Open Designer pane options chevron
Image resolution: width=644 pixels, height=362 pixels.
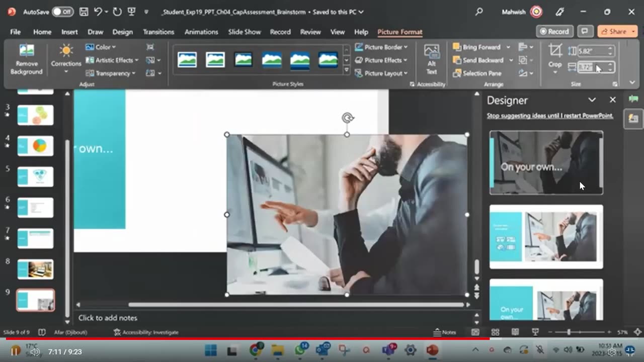coord(592,100)
